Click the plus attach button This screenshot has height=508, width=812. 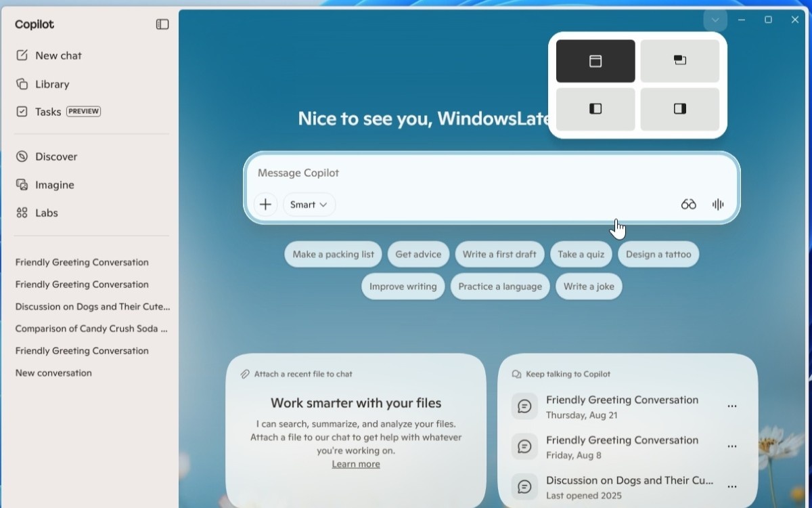(x=265, y=205)
